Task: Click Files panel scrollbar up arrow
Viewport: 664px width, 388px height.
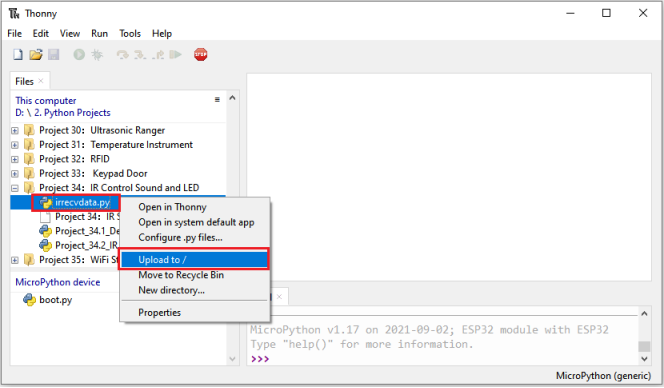Action: (232, 98)
